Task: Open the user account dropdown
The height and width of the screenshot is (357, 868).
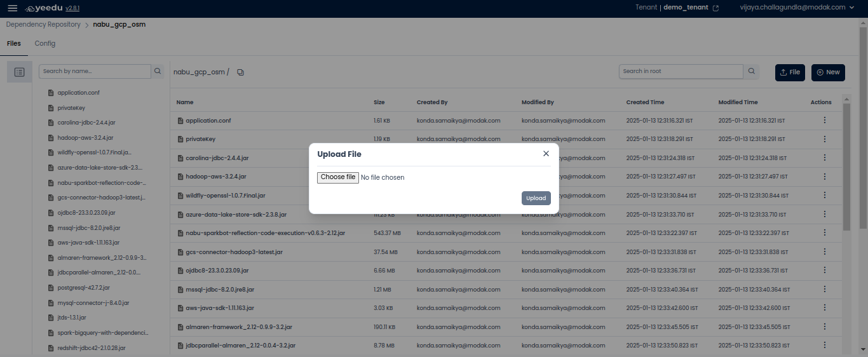Action: [x=797, y=8]
